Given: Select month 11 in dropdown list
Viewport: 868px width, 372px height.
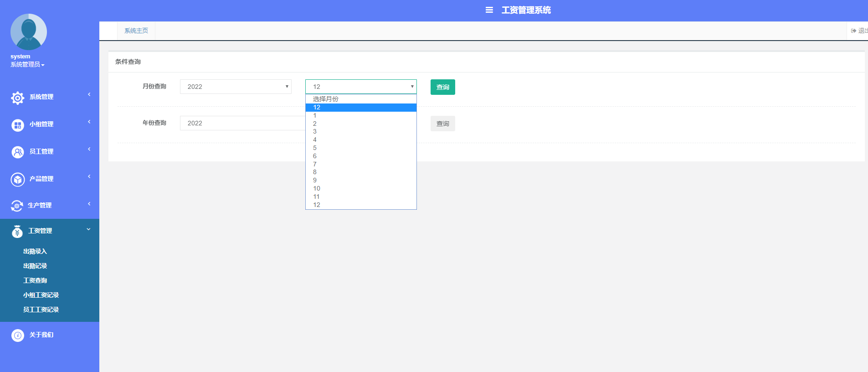Looking at the screenshot, I should tap(361, 196).
